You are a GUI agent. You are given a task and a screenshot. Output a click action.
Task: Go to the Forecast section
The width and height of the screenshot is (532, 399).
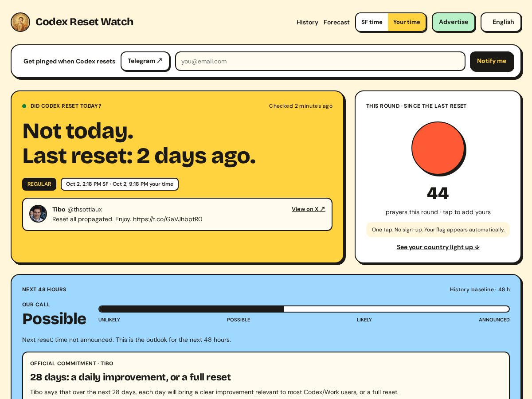pyautogui.click(x=336, y=22)
